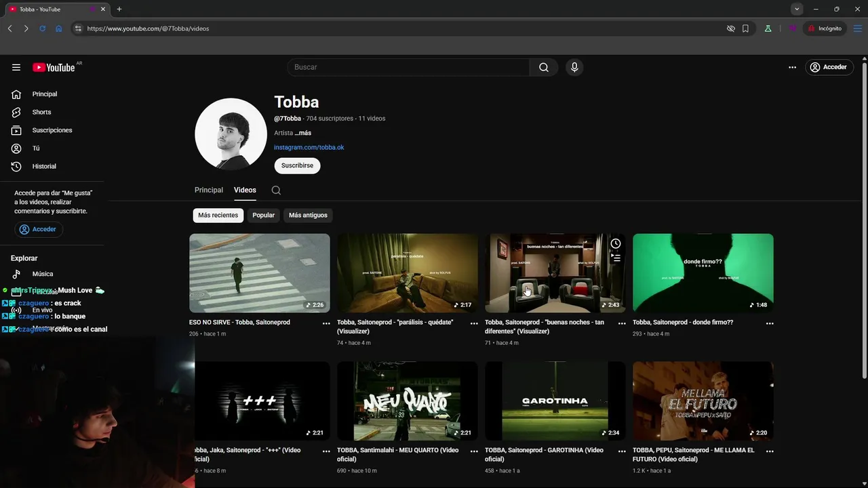Viewport: 868px width, 488px height.
Task: Open the browser menu hamburger icon
Action: coord(857,28)
